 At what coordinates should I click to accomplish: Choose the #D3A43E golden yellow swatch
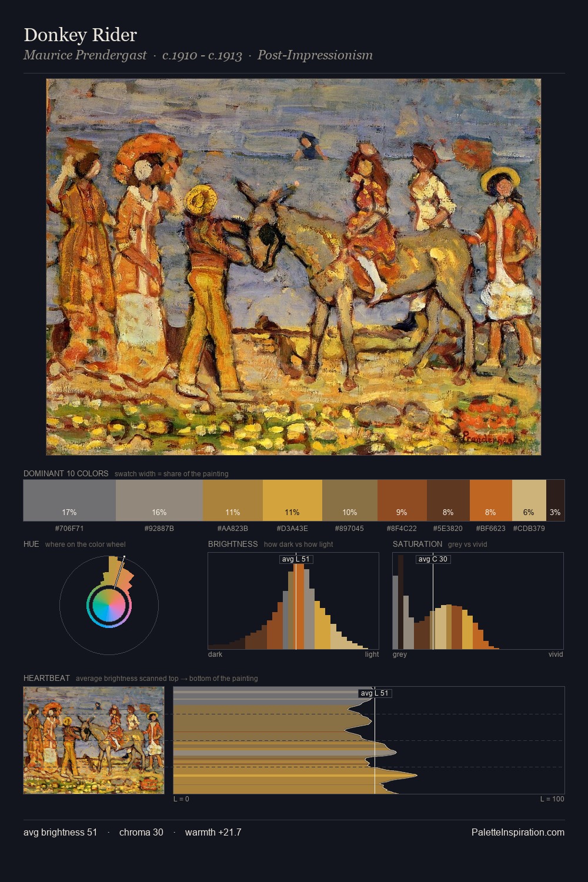[292, 500]
